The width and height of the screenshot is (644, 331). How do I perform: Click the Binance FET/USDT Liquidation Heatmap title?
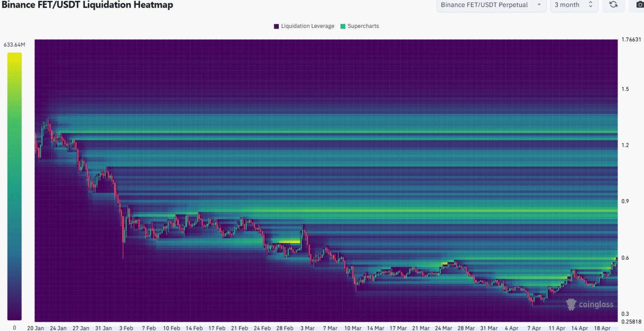click(87, 5)
